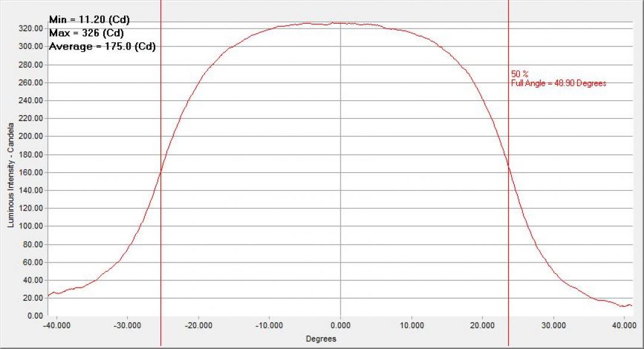Click the "Average = 175.0 (Cd)" readout
The image size is (644, 349).
click(102, 47)
